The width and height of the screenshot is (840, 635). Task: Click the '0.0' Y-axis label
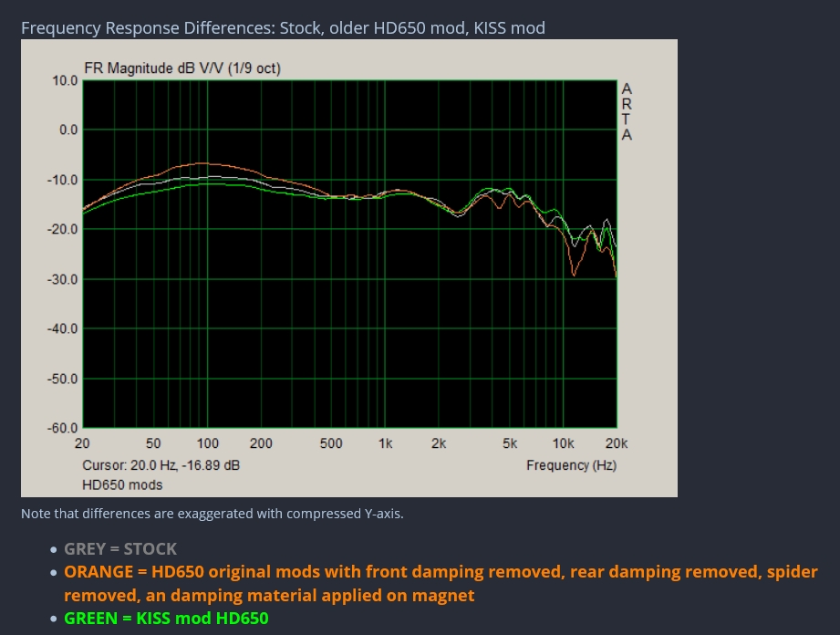coord(68,130)
